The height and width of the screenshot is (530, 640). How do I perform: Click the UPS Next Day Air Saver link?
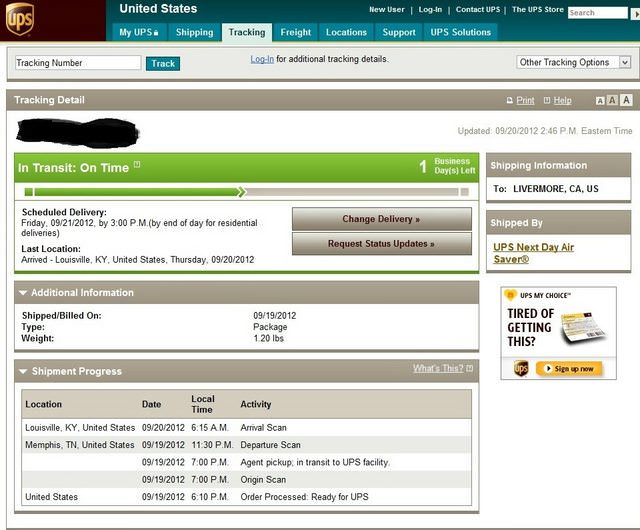pyautogui.click(x=533, y=253)
